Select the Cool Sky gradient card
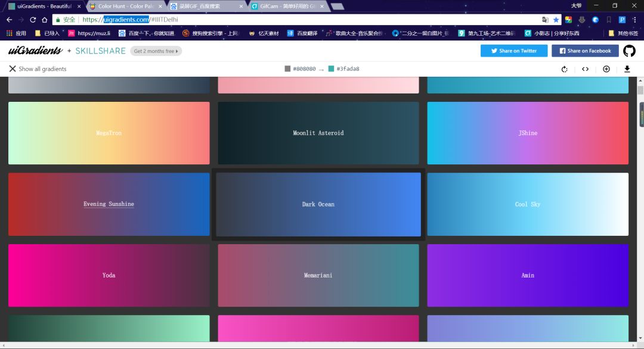 528,204
